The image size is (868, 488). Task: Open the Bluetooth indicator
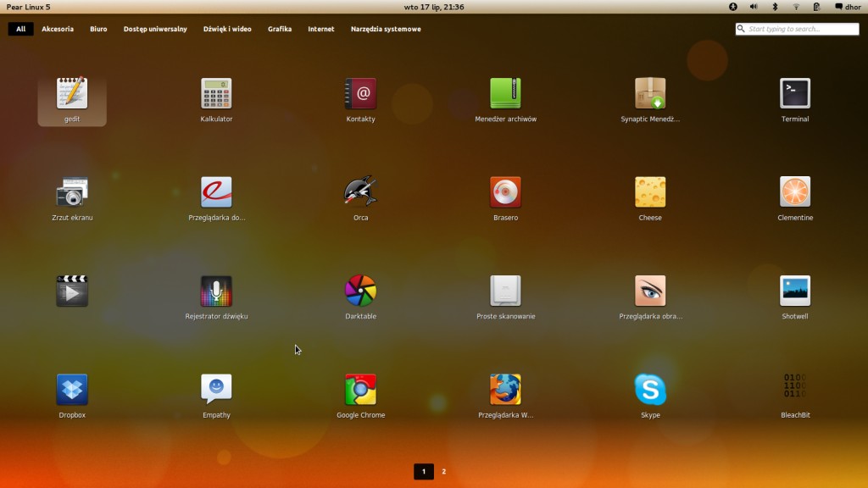coord(775,7)
